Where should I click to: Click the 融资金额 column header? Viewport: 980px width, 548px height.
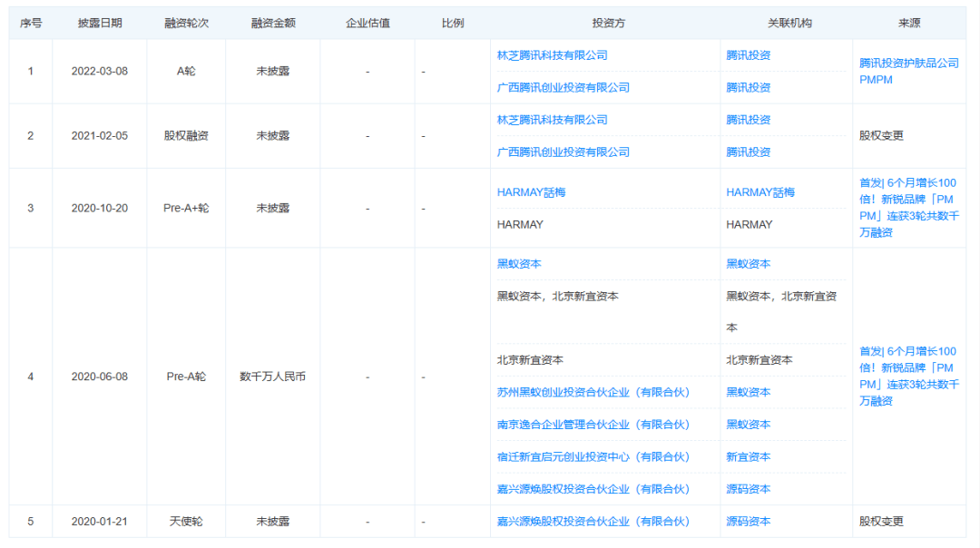[272, 23]
